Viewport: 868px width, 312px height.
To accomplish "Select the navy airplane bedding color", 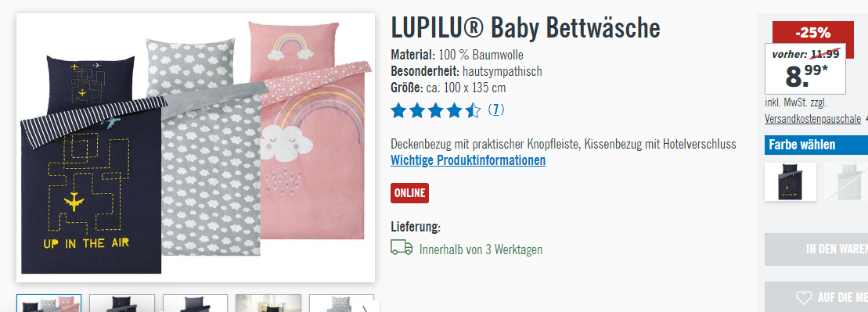I will click(x=790, y=182).
